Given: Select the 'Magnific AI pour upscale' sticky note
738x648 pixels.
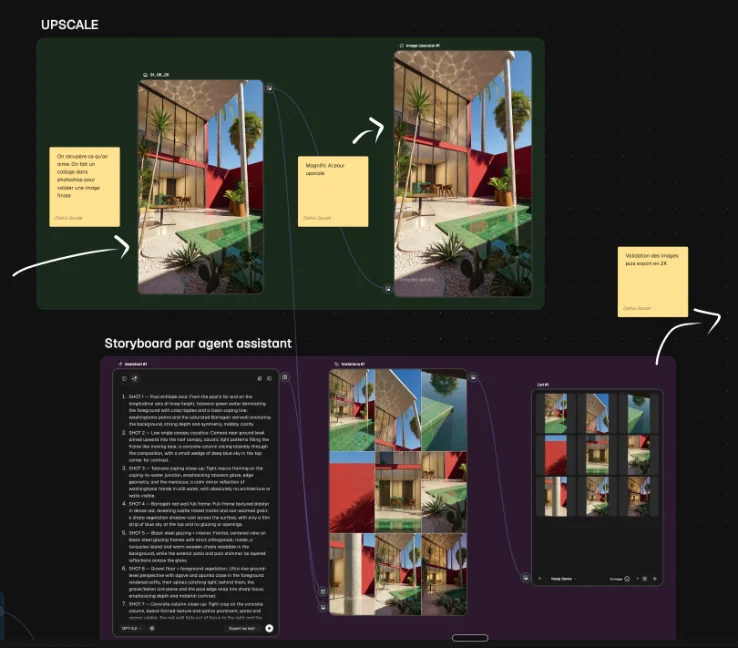Looking at the screenshot, I should tap(333, 192).
